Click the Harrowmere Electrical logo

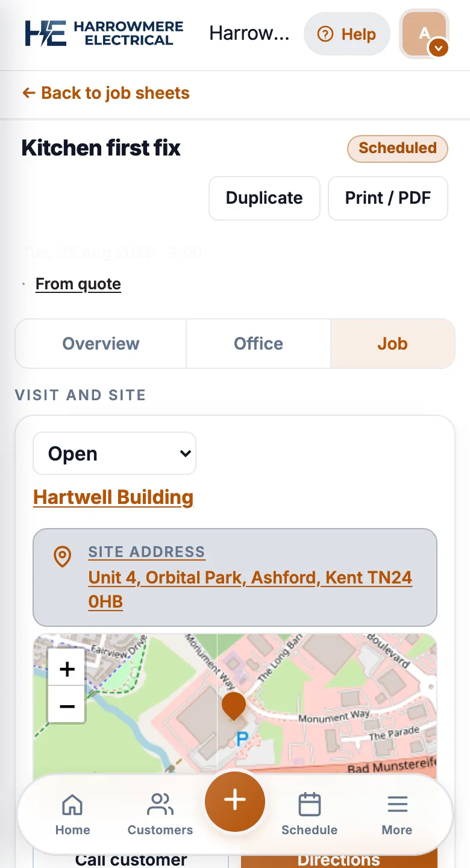point(104,34)
